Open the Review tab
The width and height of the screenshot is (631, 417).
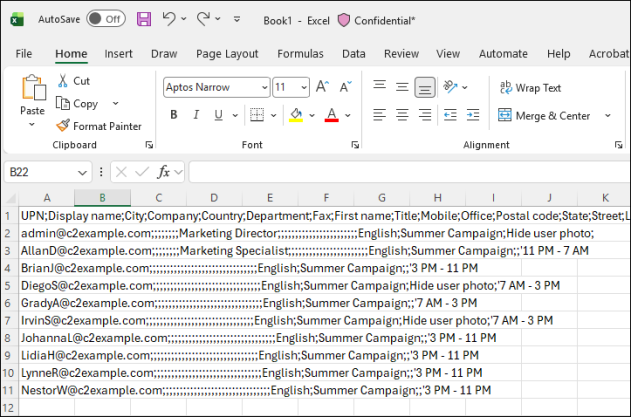(x=401, y=54)
